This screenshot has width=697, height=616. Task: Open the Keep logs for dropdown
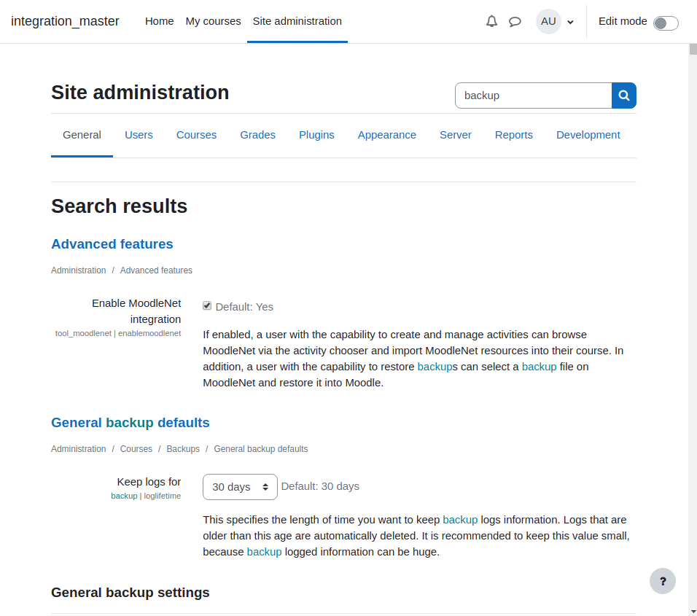coord(240,487)
